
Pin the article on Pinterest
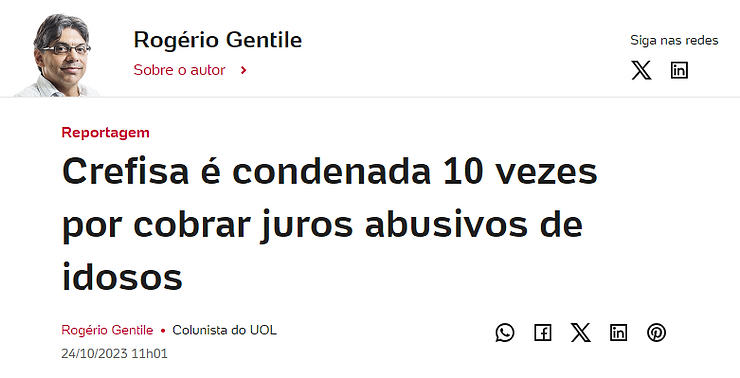656,333
